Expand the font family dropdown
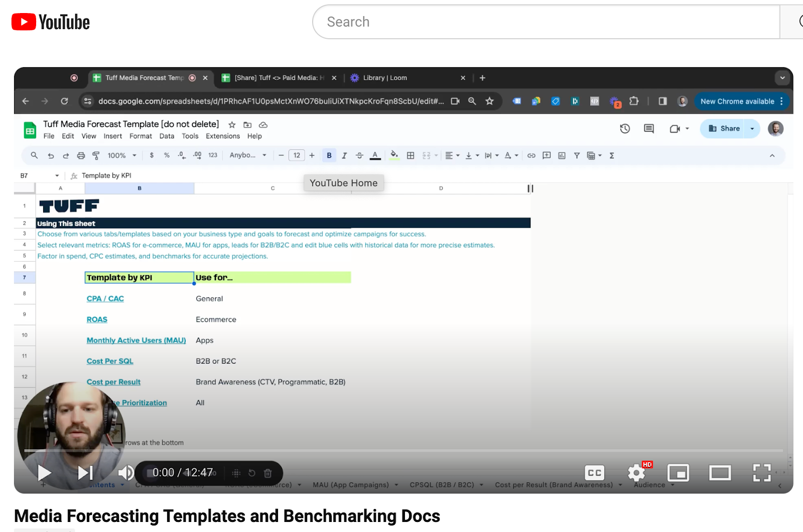Image resolution: width=803 pixels, height=532 pixels. [248, 155]
